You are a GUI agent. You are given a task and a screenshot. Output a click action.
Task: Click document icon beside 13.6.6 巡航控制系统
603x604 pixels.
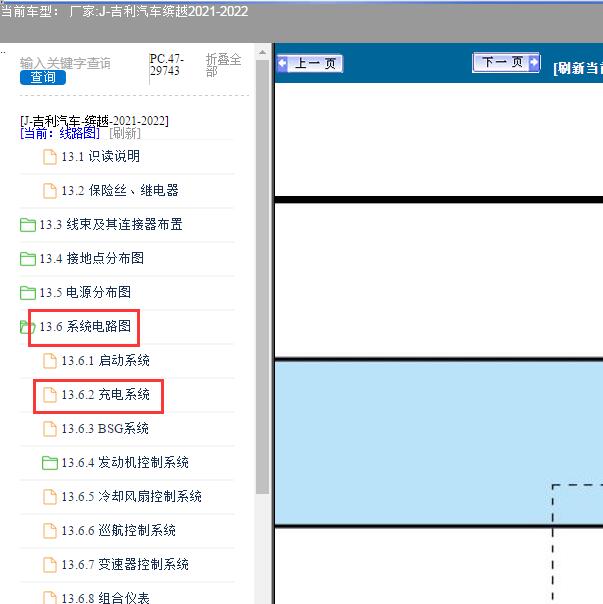(x=50, y=531)
